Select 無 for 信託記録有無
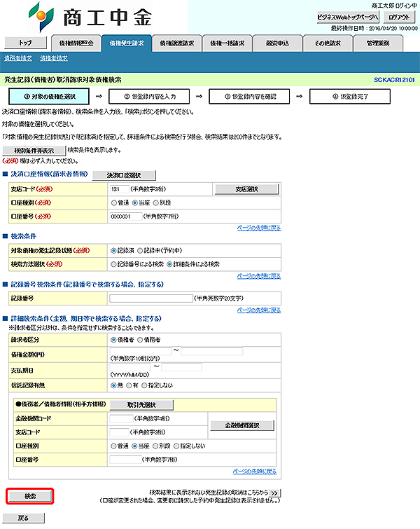The width and height of the screenshot is (420, 529). [x=114, y=385]
